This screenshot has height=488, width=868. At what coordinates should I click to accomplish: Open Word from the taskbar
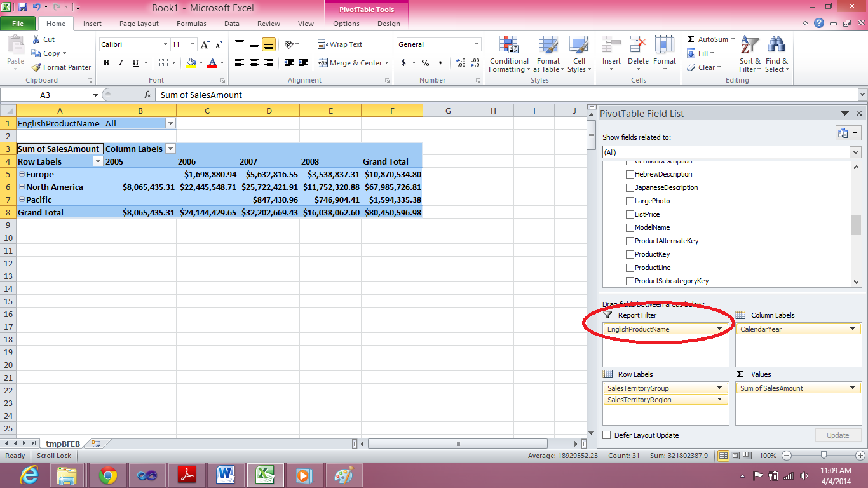226,475
